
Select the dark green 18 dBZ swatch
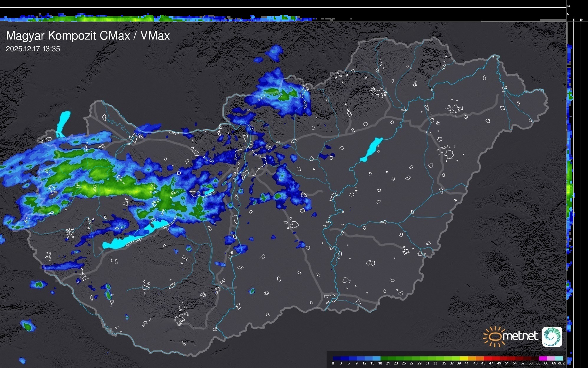pos(384,359)
